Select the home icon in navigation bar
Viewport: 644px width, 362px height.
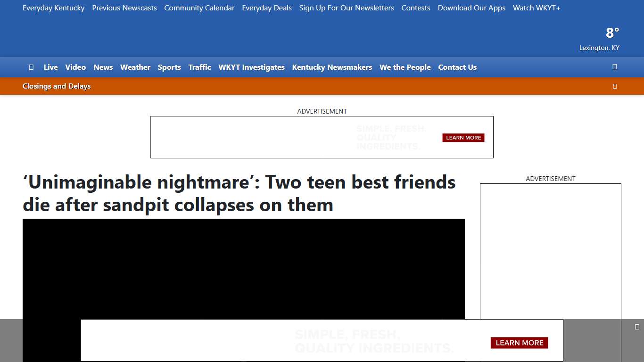coord(31,67)
